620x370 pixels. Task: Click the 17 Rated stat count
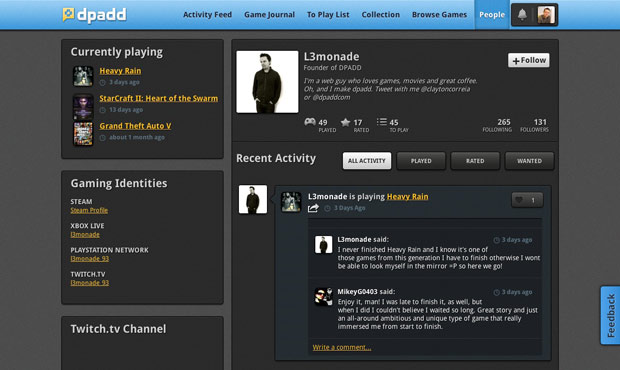pos(358,123)
